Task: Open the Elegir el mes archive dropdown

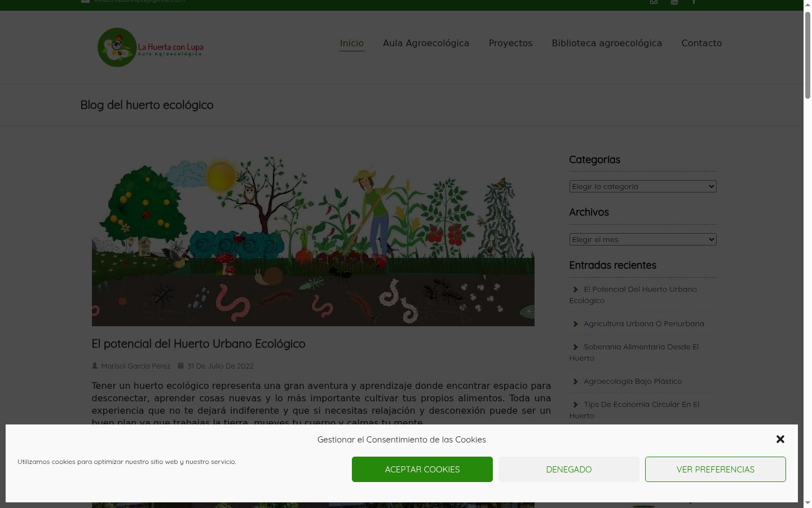Action: [643, 239]
